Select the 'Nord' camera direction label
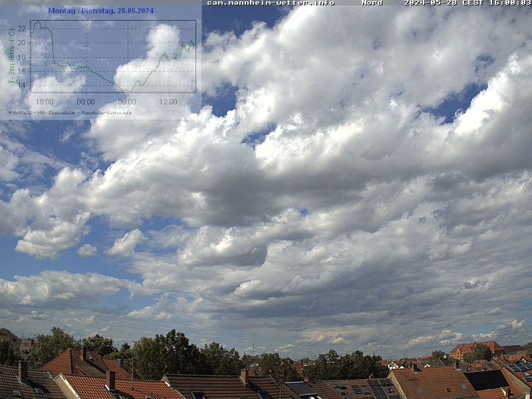 tap(372, 3)
